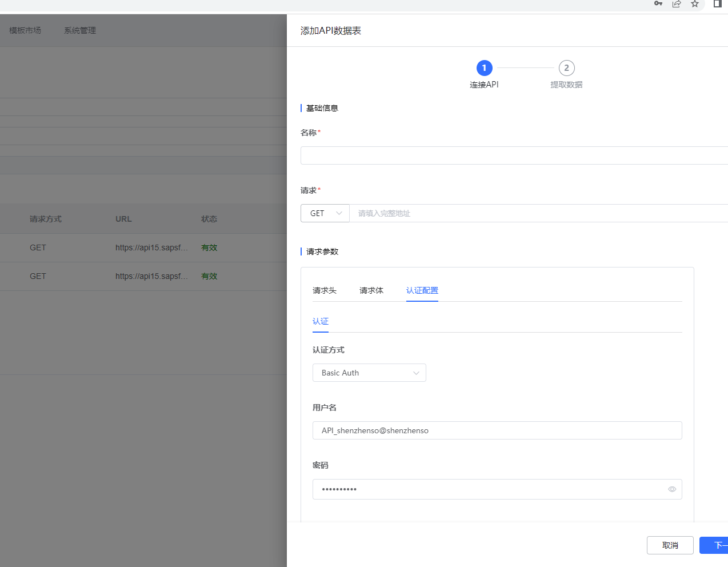Open the Basic Auth 认证方式 dropdown

click(x=369, y=372)
